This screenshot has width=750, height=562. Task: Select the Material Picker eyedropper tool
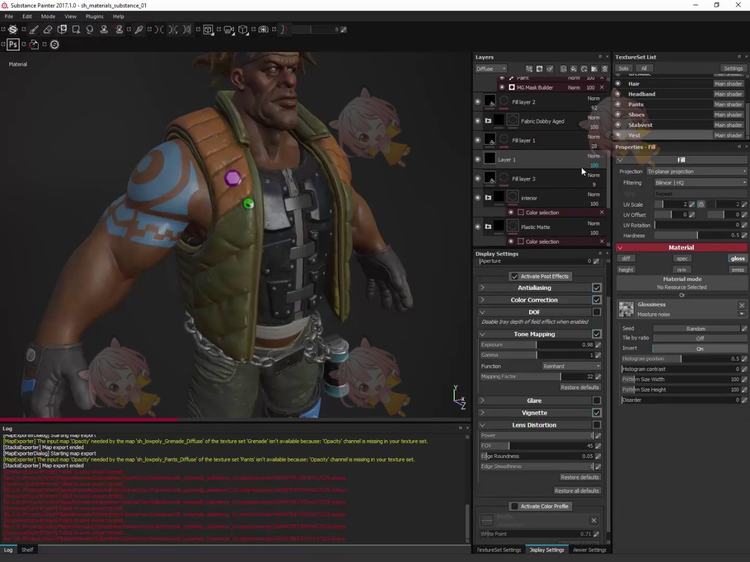click(139, 30)
